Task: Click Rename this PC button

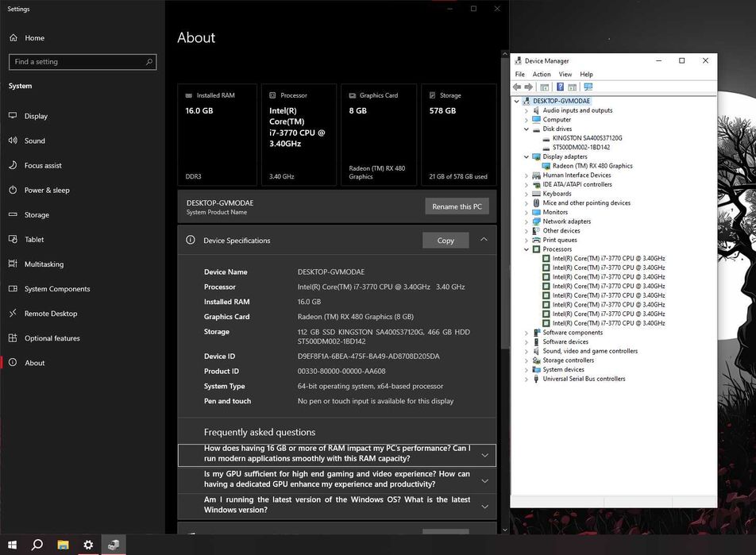Action: 457,206
